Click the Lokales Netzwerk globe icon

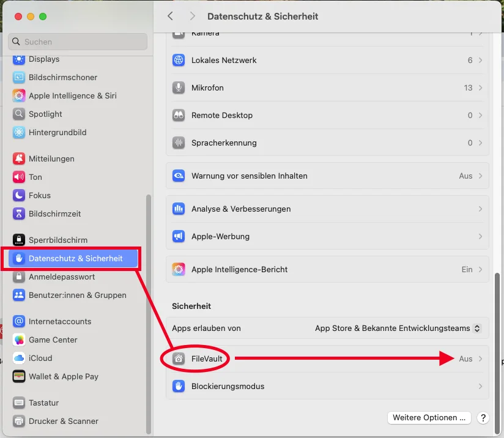[179, 60]
